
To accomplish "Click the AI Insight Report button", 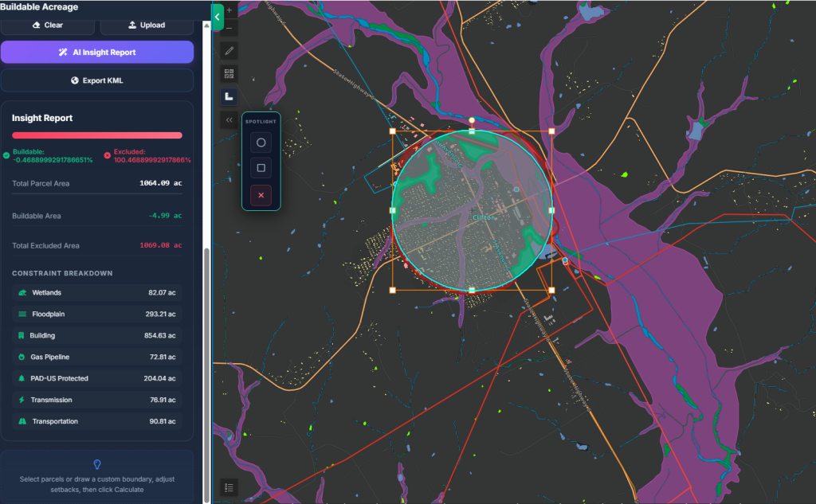I will point(97,52).
